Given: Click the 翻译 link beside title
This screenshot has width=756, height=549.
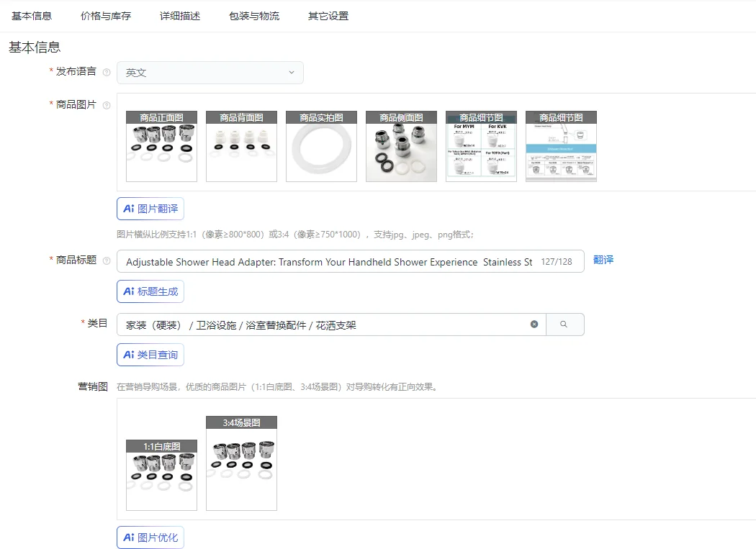Looking at the screenshot, I should 603,260.
